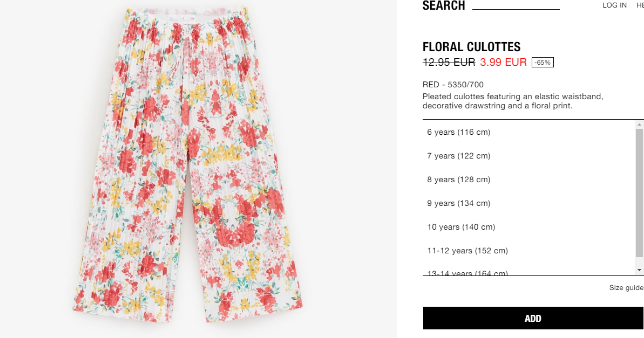Click the SEARCH label in the header
644x338 pixels.
[x=444, y=5]
